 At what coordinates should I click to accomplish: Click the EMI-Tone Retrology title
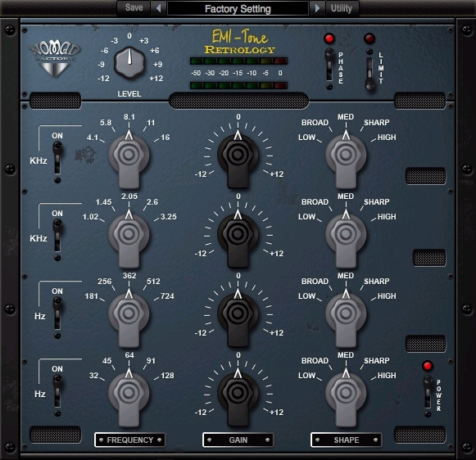[x=239, y=42]
